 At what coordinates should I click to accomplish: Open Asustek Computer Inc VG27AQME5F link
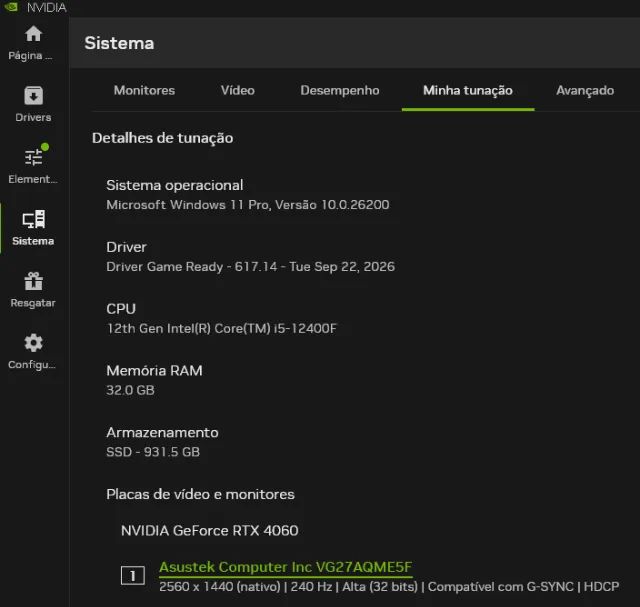285,567
